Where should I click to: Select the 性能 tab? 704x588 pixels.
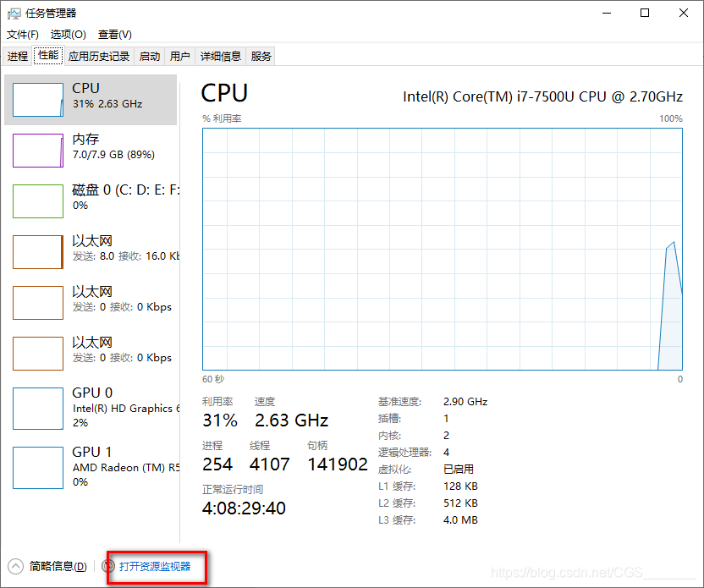click(x=48, y=55)
